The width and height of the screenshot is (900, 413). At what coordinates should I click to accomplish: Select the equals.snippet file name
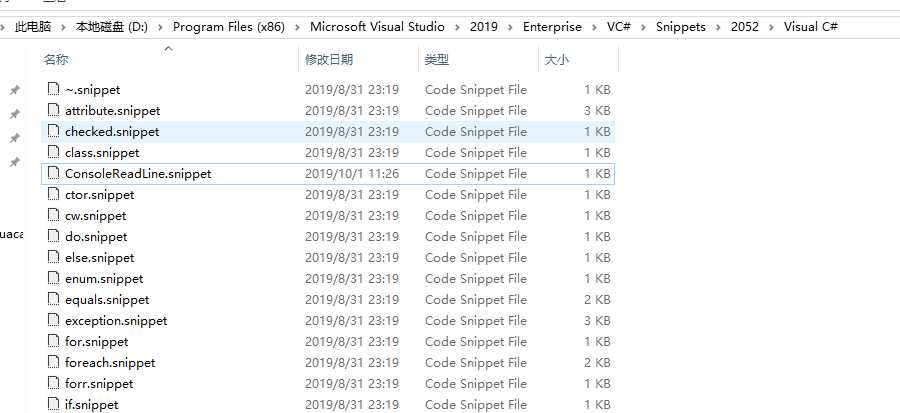point(107,299)
